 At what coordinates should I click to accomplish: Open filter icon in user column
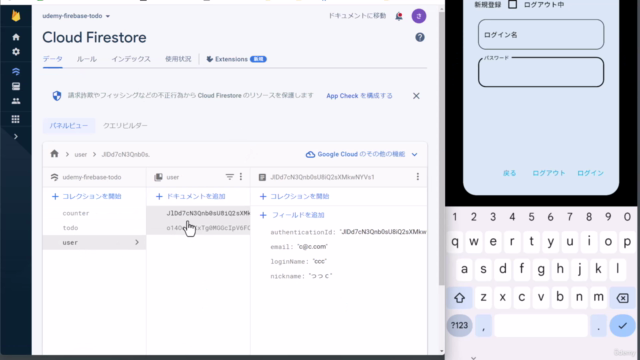click(229, 177)
